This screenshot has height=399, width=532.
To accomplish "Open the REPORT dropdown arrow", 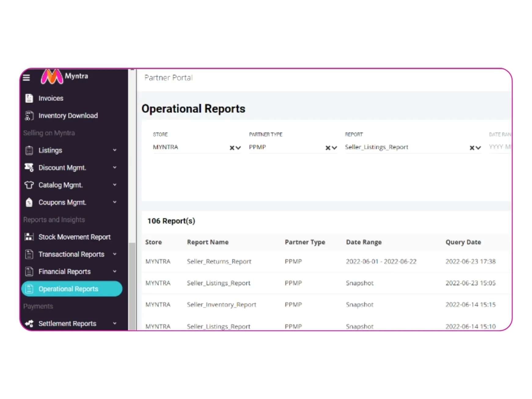I will click(x=479, y=148).
